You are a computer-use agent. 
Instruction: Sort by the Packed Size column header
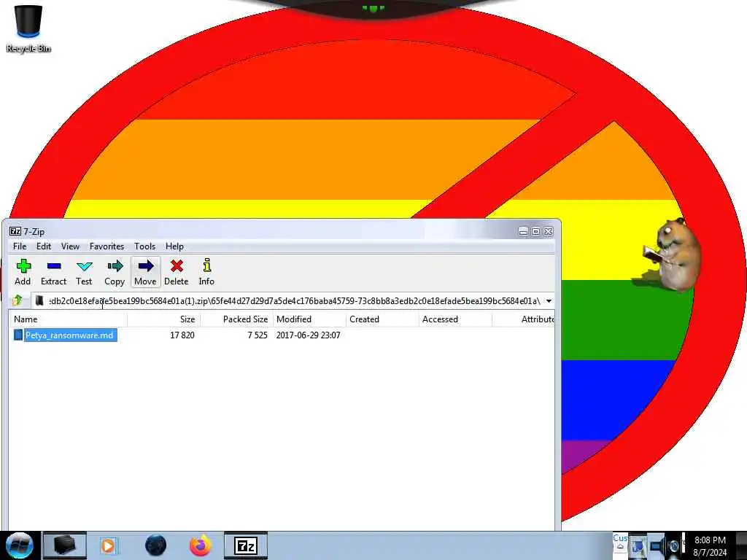(x=237, y=319)
